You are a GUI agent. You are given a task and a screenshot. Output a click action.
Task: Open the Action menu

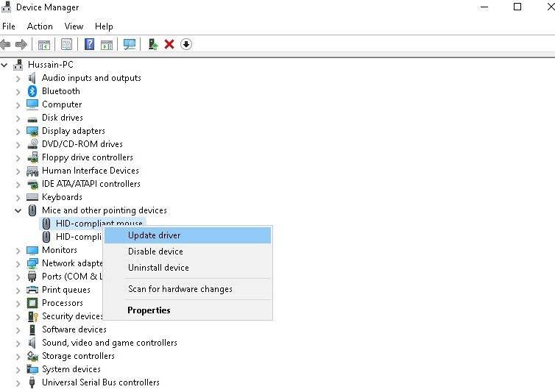(40, 26)
